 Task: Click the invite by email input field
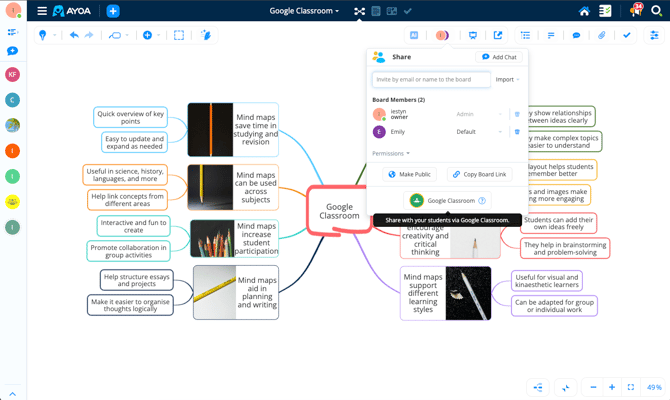[x=431, y=79]
